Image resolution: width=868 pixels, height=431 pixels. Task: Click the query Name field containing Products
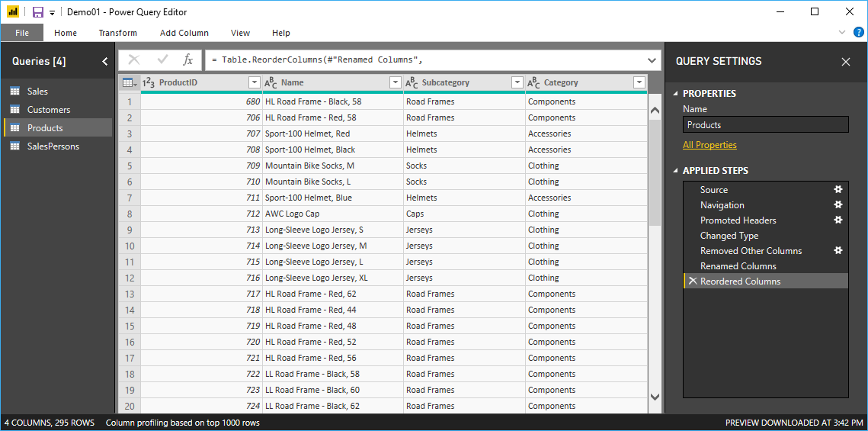(x=766, y=124)
